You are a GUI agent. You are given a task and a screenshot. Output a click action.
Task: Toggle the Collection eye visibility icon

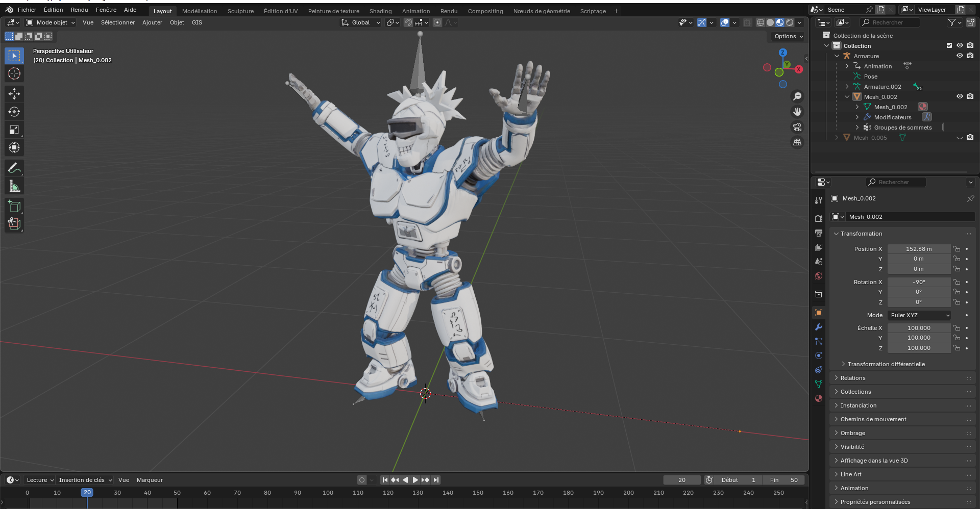(x=960, y=46)
